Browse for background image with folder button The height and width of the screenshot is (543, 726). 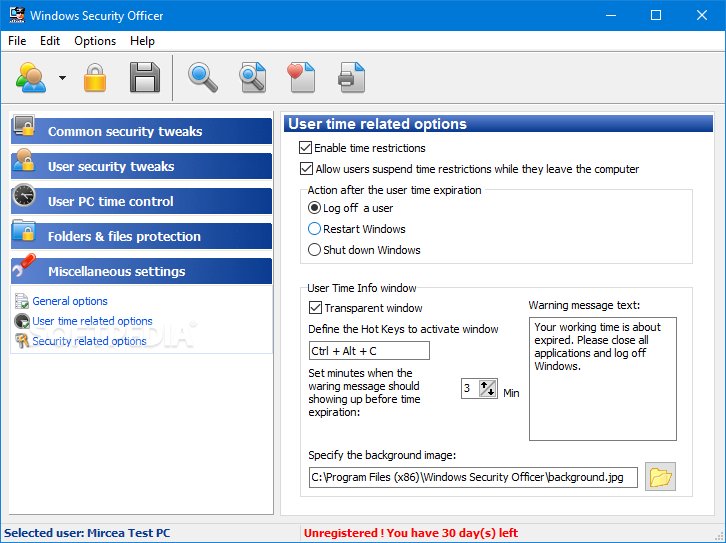tap(660, 477)
